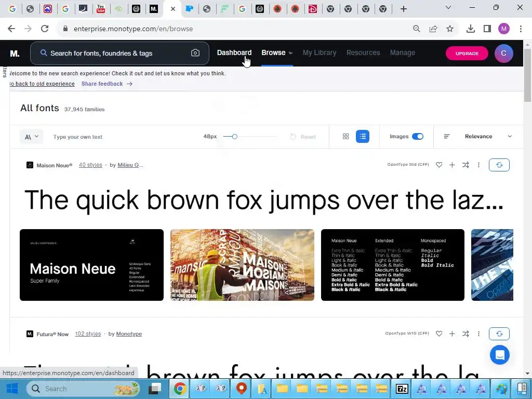Open visual search camera icon

(x=195, y=53)
